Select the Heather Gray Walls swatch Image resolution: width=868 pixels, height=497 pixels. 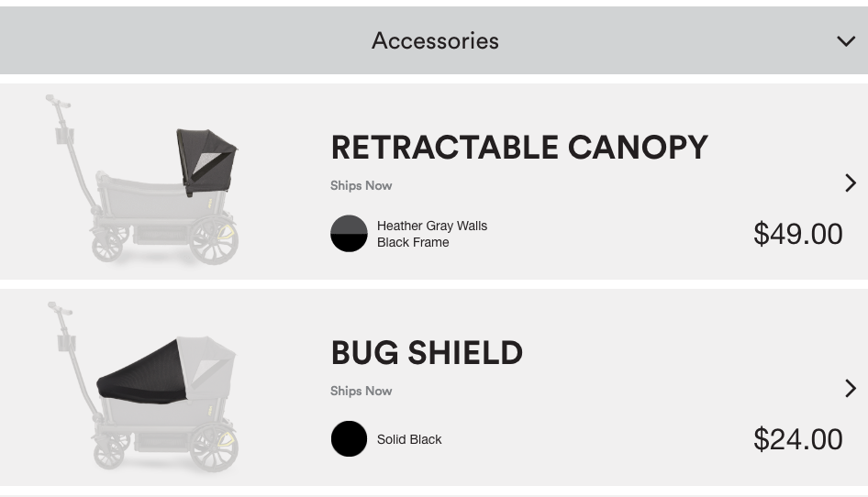pyautogui.click(x=349, y=234)
